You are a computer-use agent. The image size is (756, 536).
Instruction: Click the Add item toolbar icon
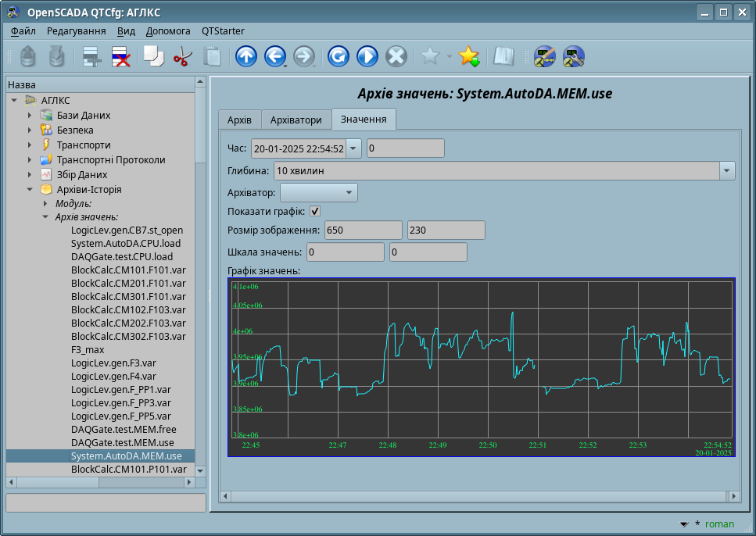tap(92, 56)
